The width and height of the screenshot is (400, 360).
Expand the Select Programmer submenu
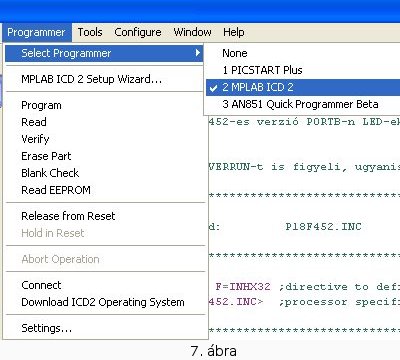(104, 53)
